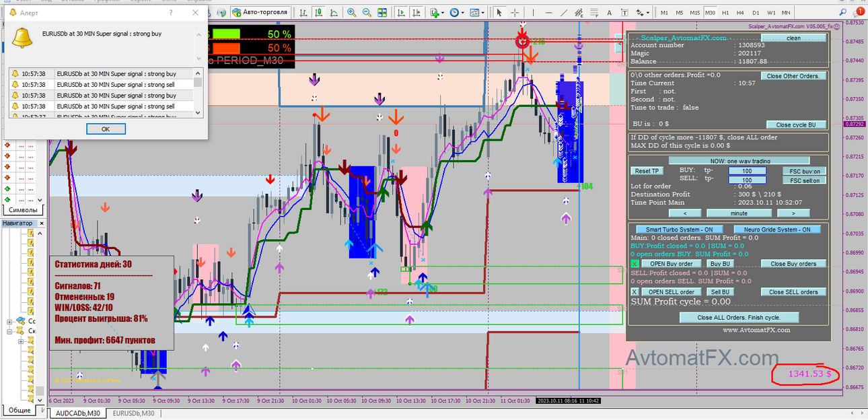The image size is (868, 420).
Task: Select the crosshair tool
Action: [515, 12]
